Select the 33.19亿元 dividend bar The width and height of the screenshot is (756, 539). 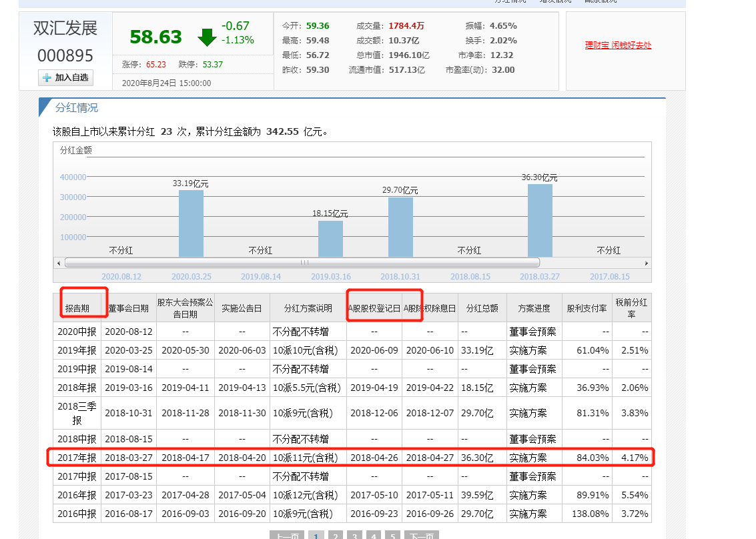191,223
